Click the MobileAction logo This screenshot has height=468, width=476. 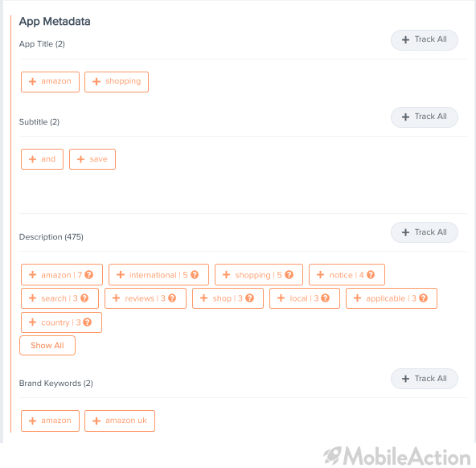pos(396,456)
